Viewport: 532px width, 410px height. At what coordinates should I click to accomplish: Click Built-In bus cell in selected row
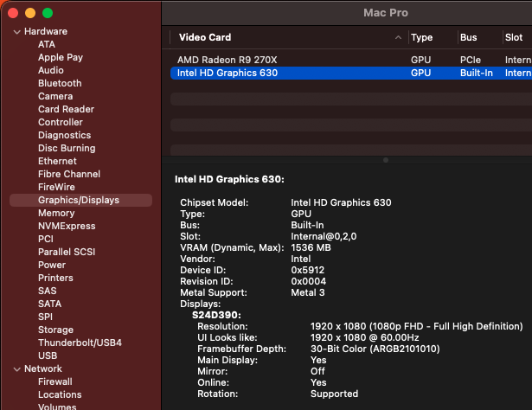tap(477, 73)
